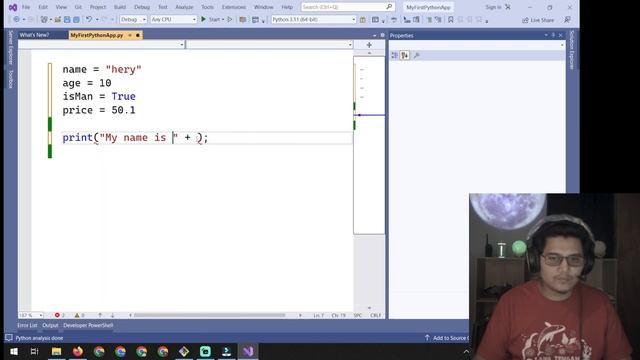Click the search magnifier icon
640x360 pixels.
[389, 7]
